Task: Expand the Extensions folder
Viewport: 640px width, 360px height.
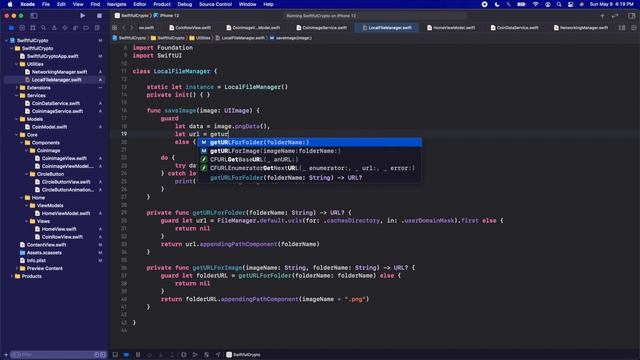Action: point(17,88)
